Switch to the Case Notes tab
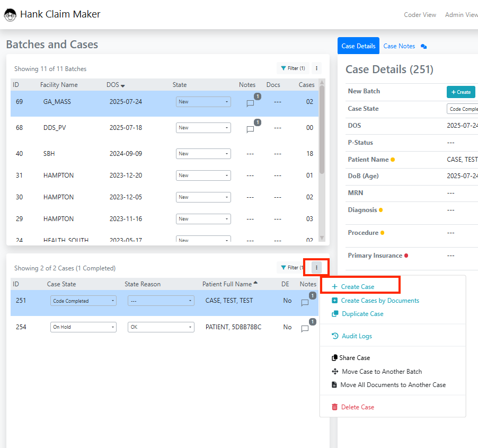Image resolution: width=478 pixels, height=448 pixels. coord(399,46)
